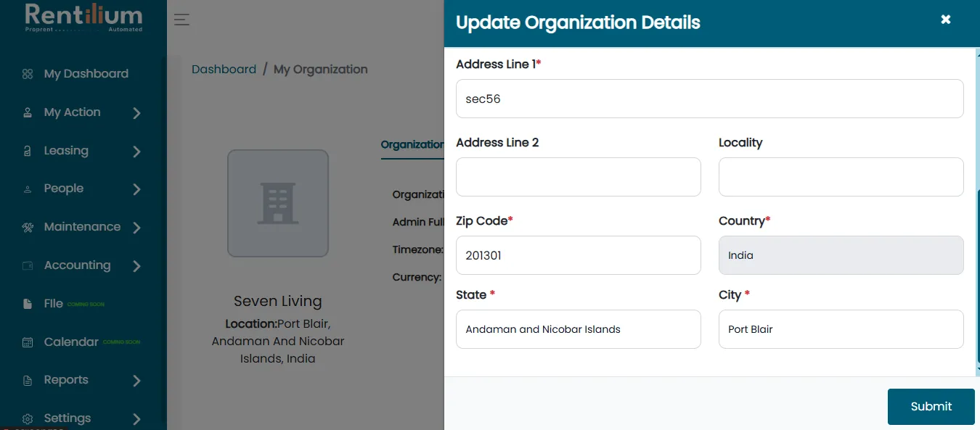
Task: Click the My Organization breadcrumb text
Action: [x=320, y=70]
